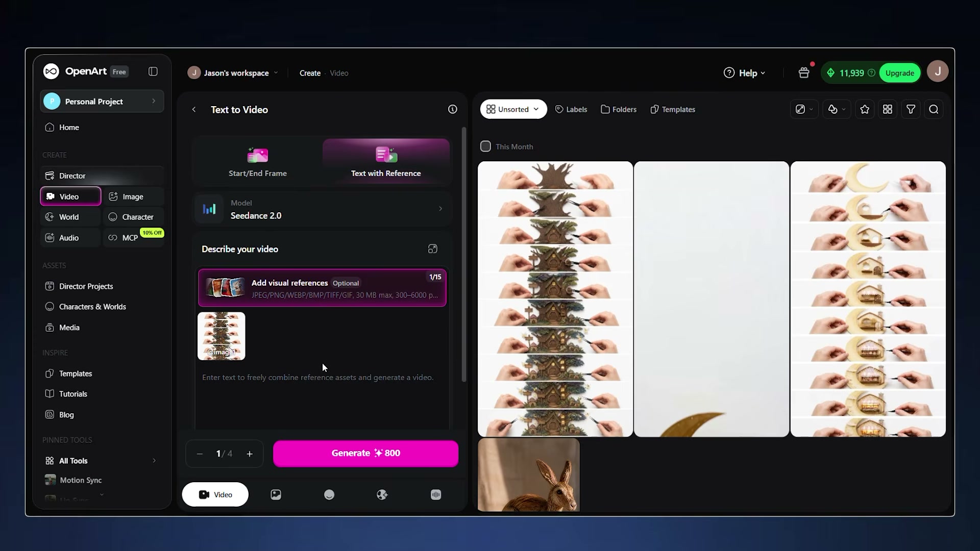The width and height of the screenshot is (980, 551).
Task: Click Add visual references upload
Action: (322, 288)
